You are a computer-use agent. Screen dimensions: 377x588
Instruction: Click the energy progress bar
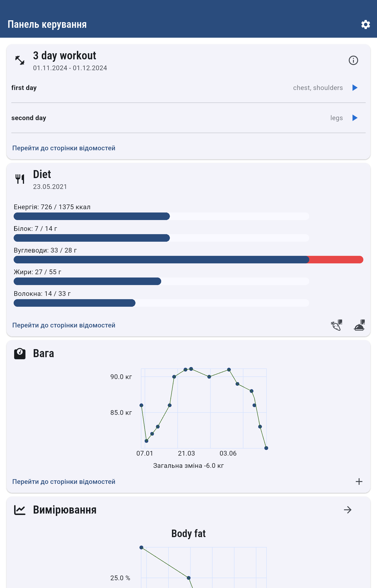pos(161,216)
